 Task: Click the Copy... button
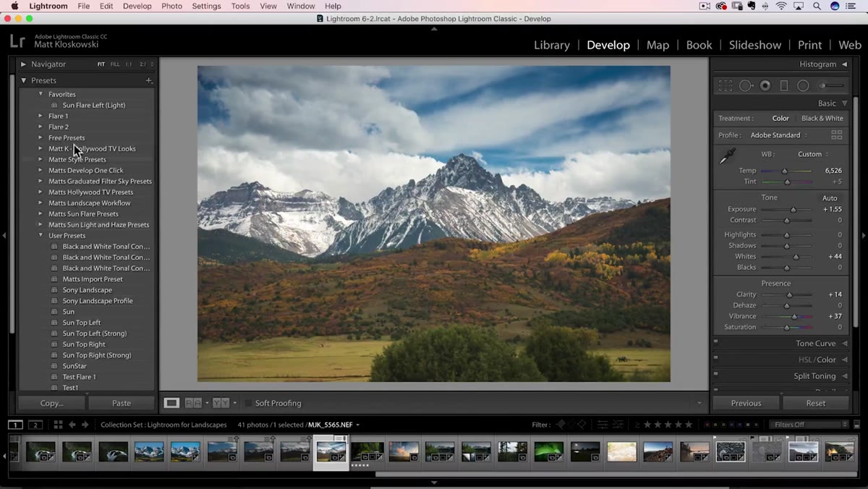coord(52,403)
